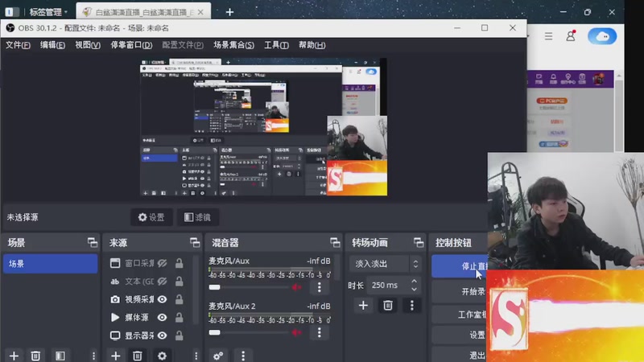The width and height of the screenshot is (644, 362).
Task: Toggle lock on 文本 source
Action: pos(179,281)
